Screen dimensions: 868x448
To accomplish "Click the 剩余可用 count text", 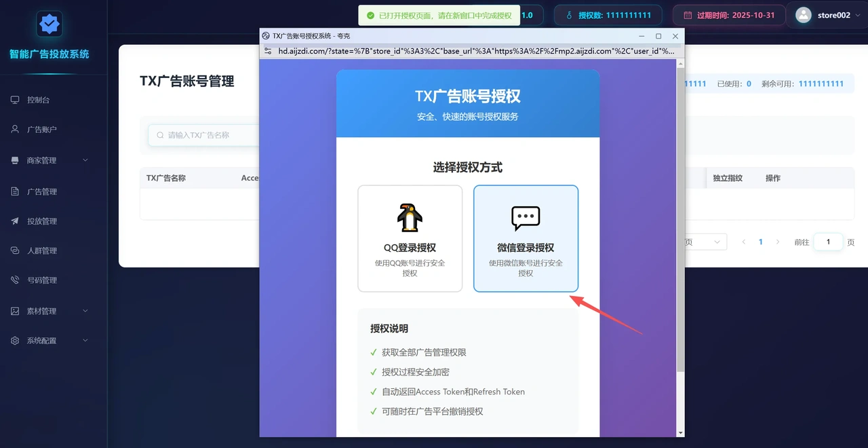I will pos(803,83).
